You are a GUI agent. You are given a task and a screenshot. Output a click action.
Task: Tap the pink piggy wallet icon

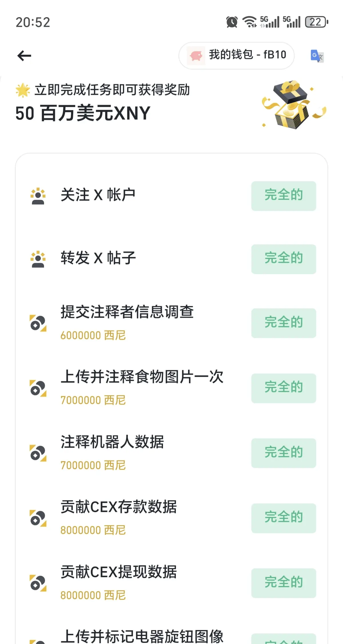(196, 55)
